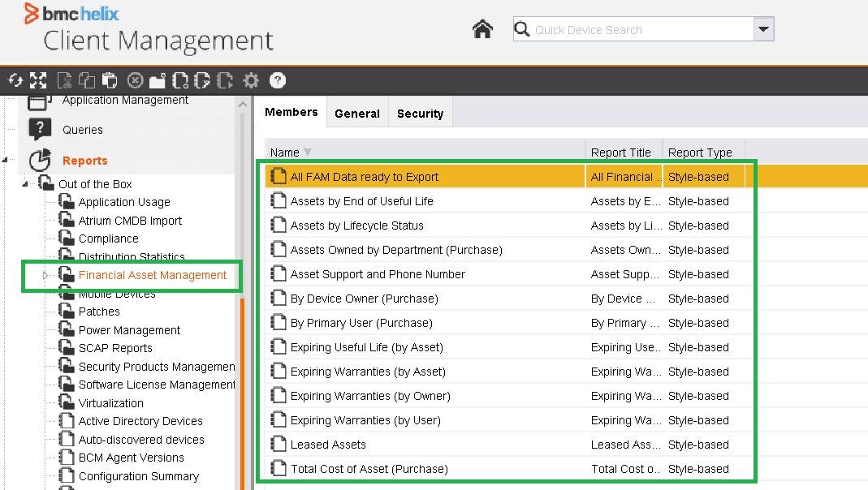This screenshot has width=868, height=490.
Task: Switch to the Members tab
Action: [291, 112]
